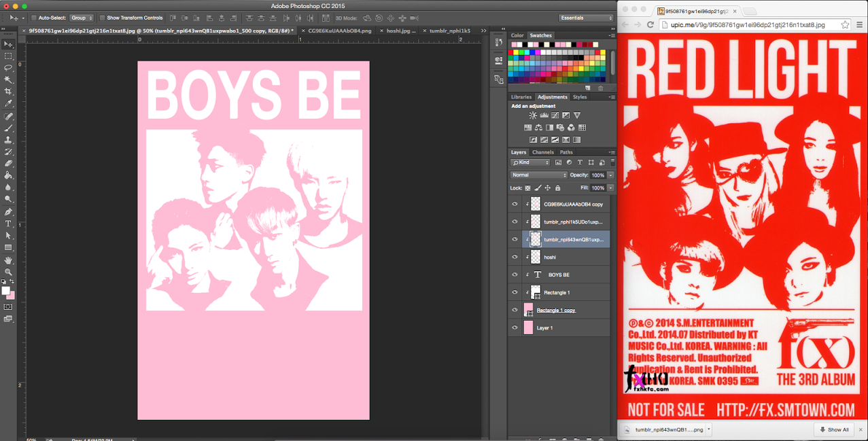Add a Photo Filter adjustment
Viewport: 868px width, 441px height.
click(560, 127)
